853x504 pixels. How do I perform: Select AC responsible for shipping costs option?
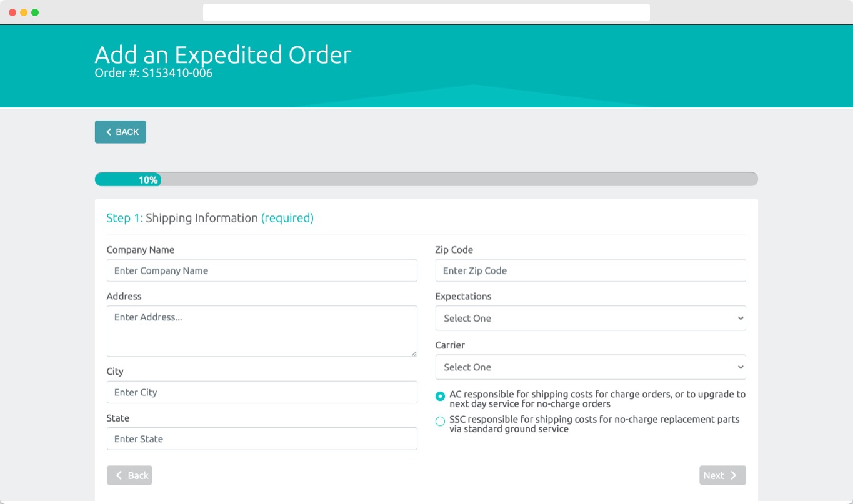[441, 396]
